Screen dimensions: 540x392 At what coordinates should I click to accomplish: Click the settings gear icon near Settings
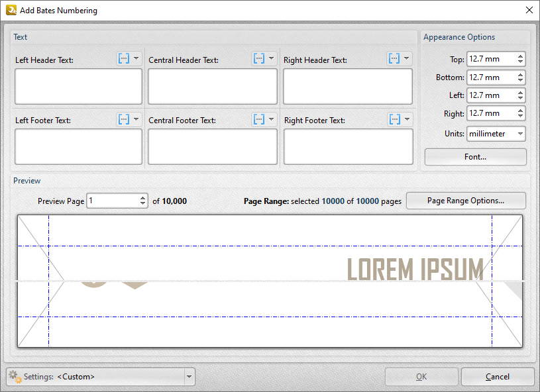point(12,376)
